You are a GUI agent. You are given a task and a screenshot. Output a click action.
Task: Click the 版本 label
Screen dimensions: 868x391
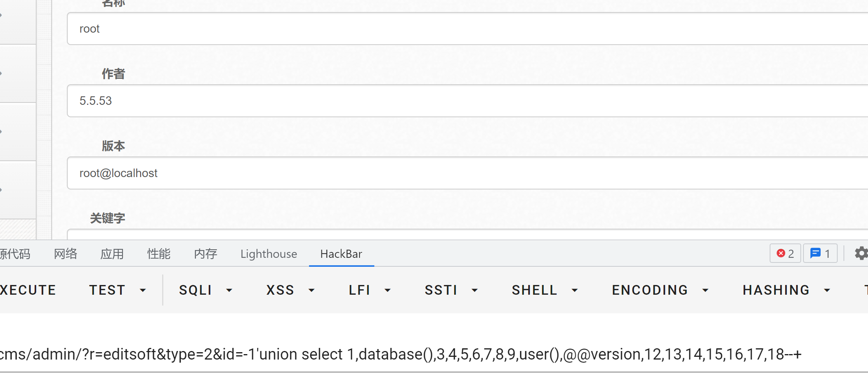coord(114,146)
